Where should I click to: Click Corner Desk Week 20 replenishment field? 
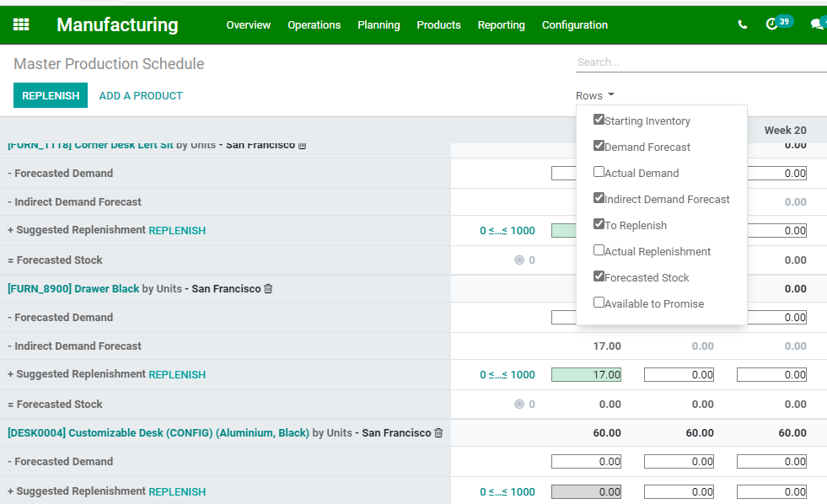(x=777, y=230)
